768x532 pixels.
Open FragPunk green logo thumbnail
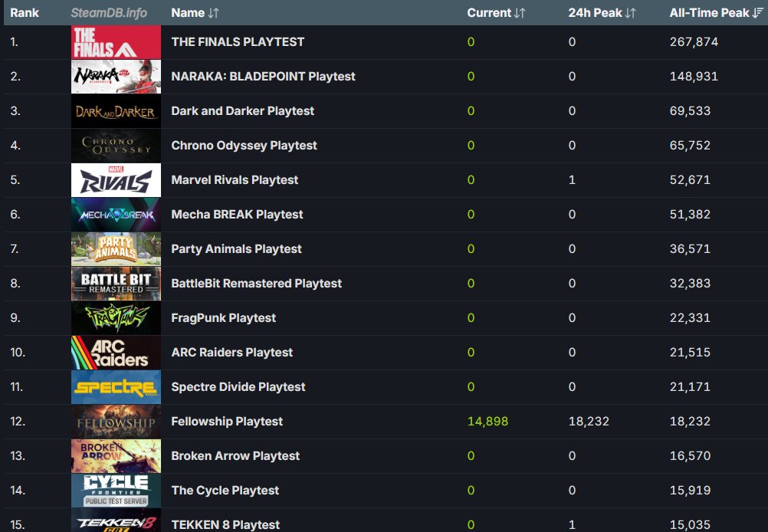pos(116,318)
